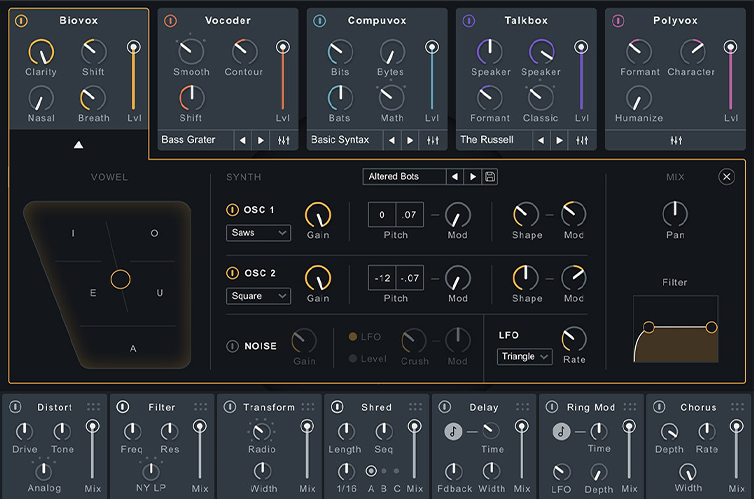Grab the Transform module drag handle dots

pyautogui.click(x=308, y=407)
